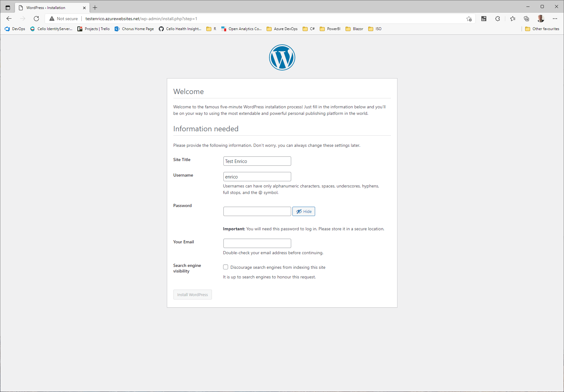Open the browser extensions puzzle icon

coord(498,19)
